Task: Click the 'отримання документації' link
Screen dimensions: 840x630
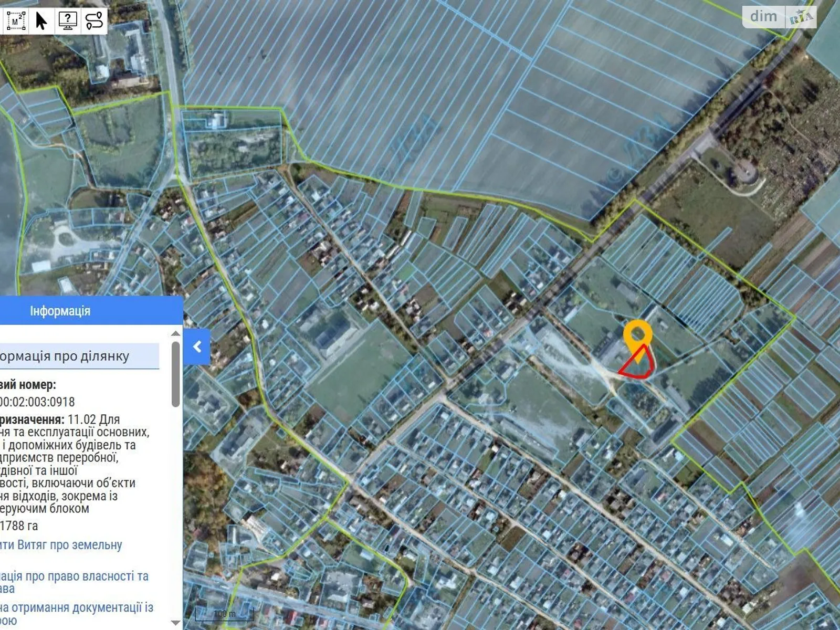Action: coord(77,608)
